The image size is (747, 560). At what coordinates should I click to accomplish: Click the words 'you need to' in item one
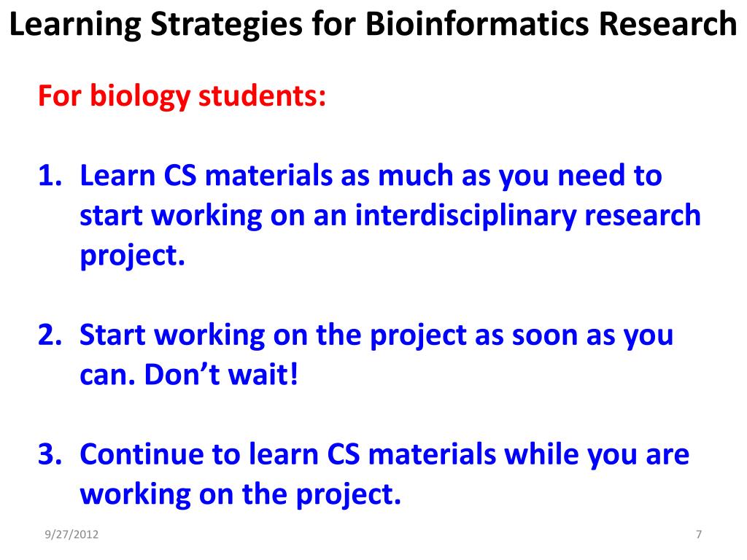pyautogui.click(x=580, y=176)
